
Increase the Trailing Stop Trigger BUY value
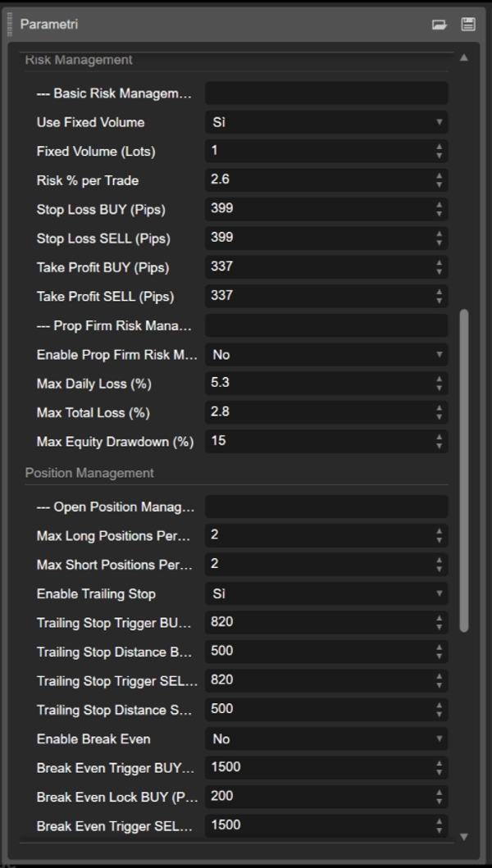(x=440, y=616)
